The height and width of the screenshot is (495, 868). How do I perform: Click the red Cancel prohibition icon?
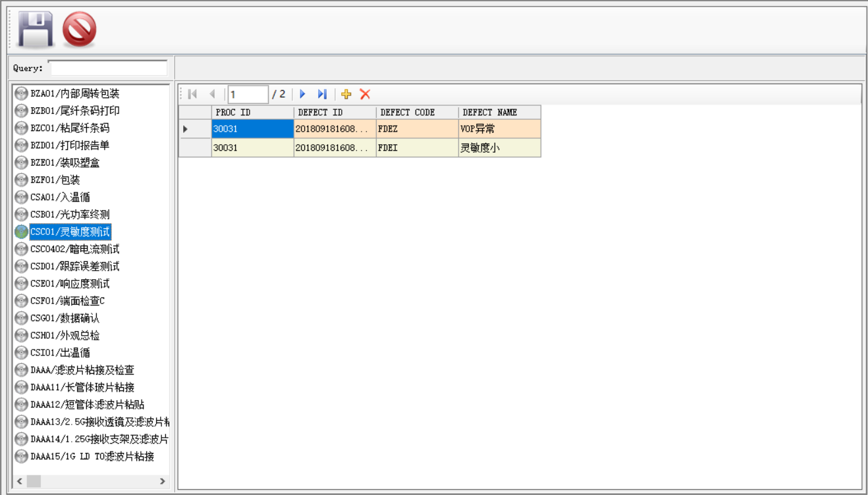point(79,30)
